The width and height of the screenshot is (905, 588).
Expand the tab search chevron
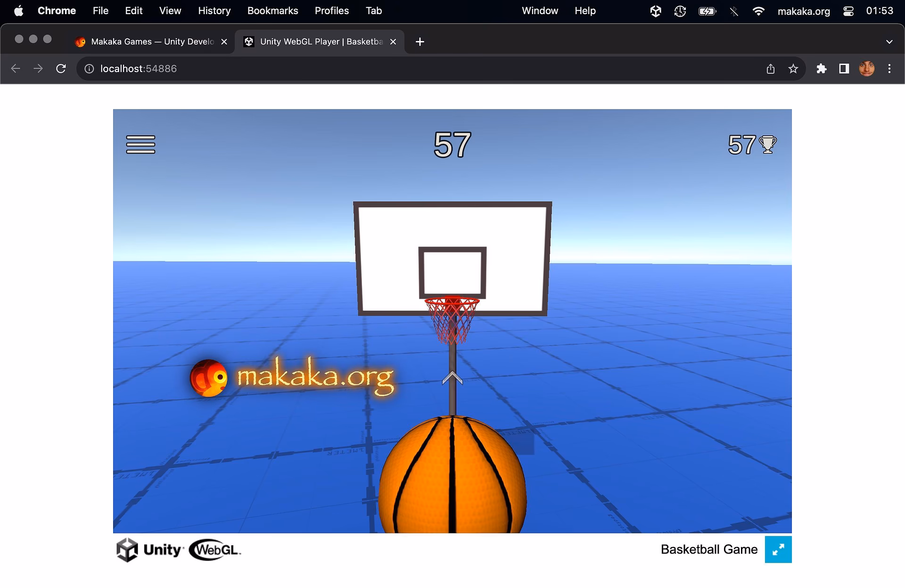tap(890, 41)
